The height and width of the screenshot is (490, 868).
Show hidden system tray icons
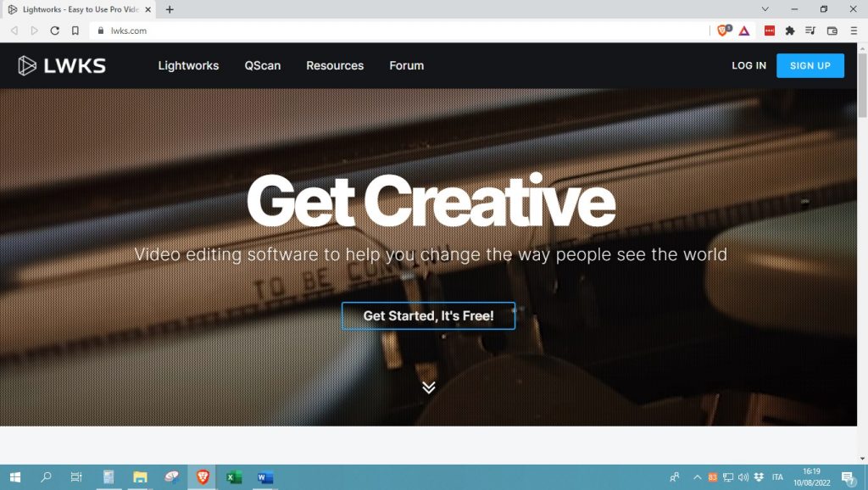click(698, 477)
